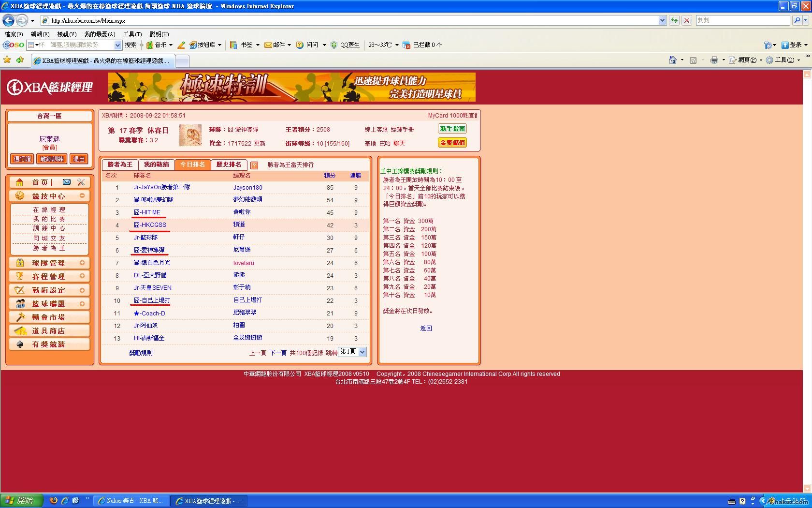Click the 退出 logout button
Image resolution: width=812 pixels, height=508 pixels.
tap(79, 159)
